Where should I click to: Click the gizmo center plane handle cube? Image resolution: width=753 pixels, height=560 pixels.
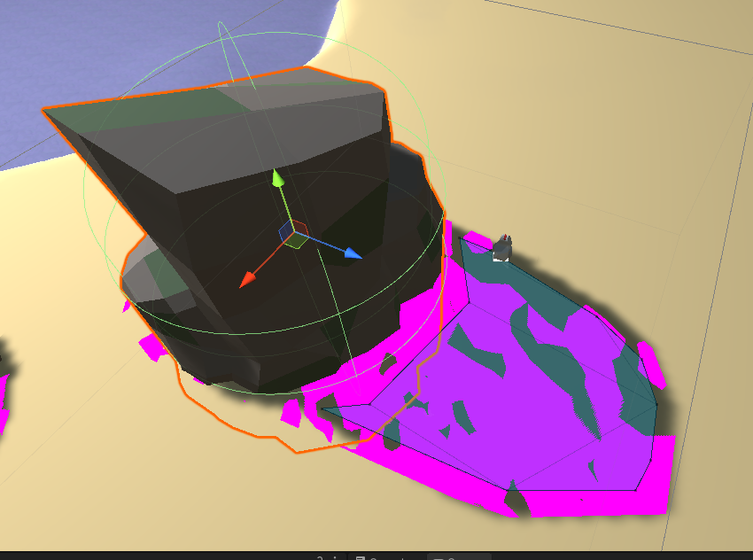coord(293,234)
